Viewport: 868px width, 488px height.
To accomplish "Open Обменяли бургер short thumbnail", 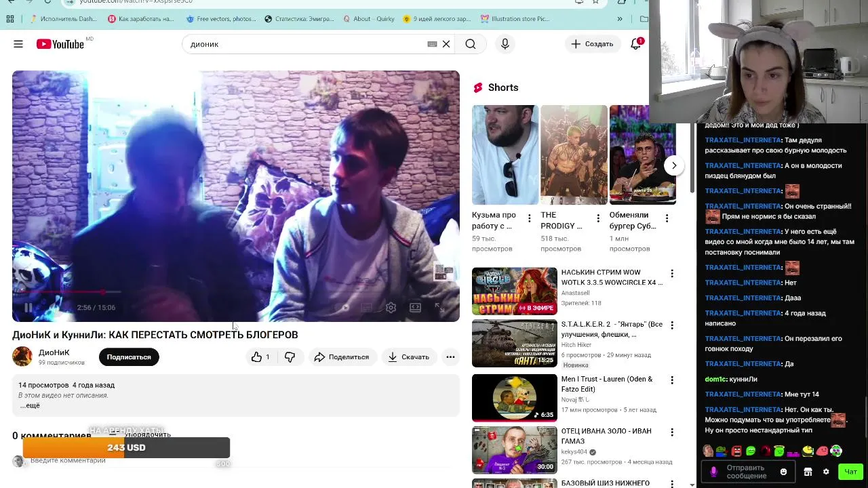I will coord(642,155).
